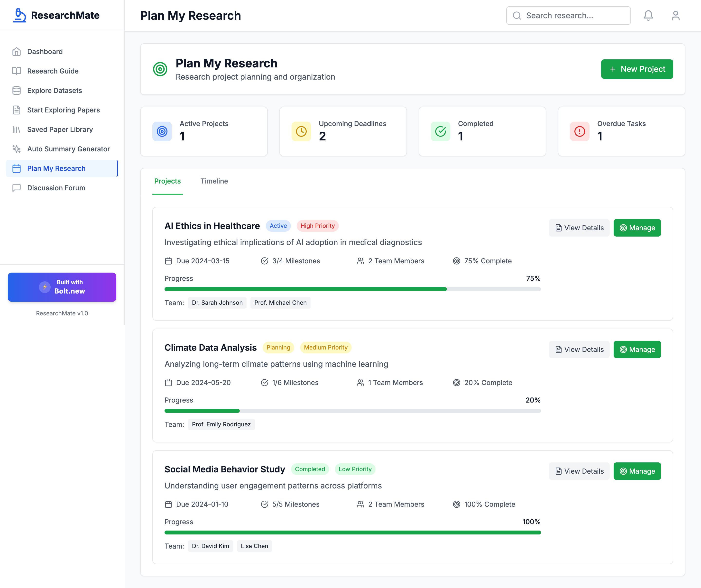Click the ResearchMate microscope logo

[x=19, y=15]
